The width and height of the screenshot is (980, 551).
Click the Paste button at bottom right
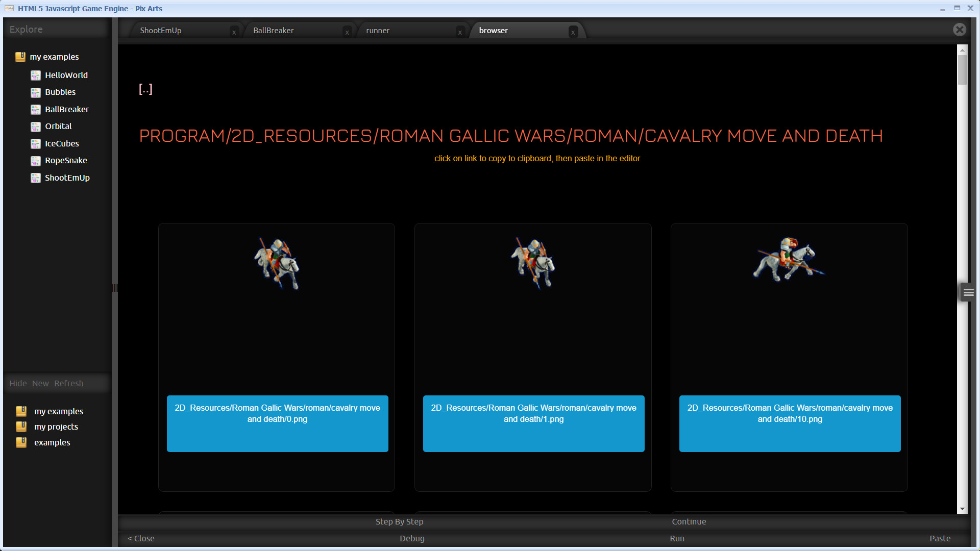click(940, 538)
